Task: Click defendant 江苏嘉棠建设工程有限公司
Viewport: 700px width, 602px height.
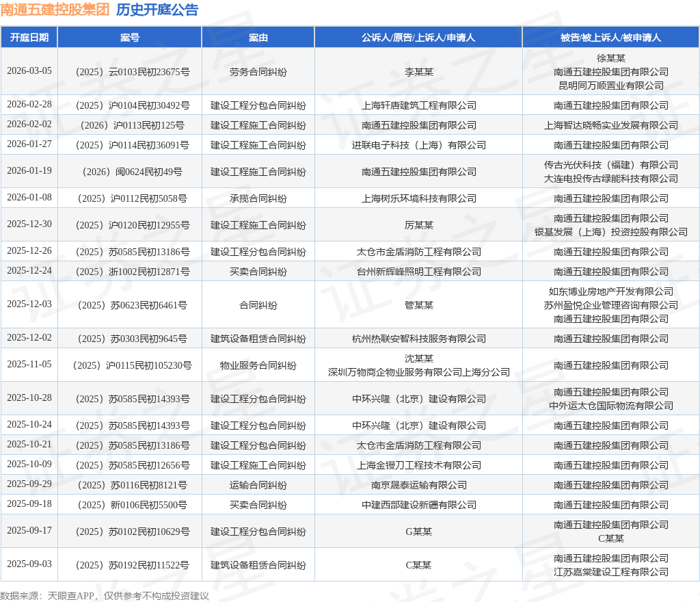Action: click(610, 572)
